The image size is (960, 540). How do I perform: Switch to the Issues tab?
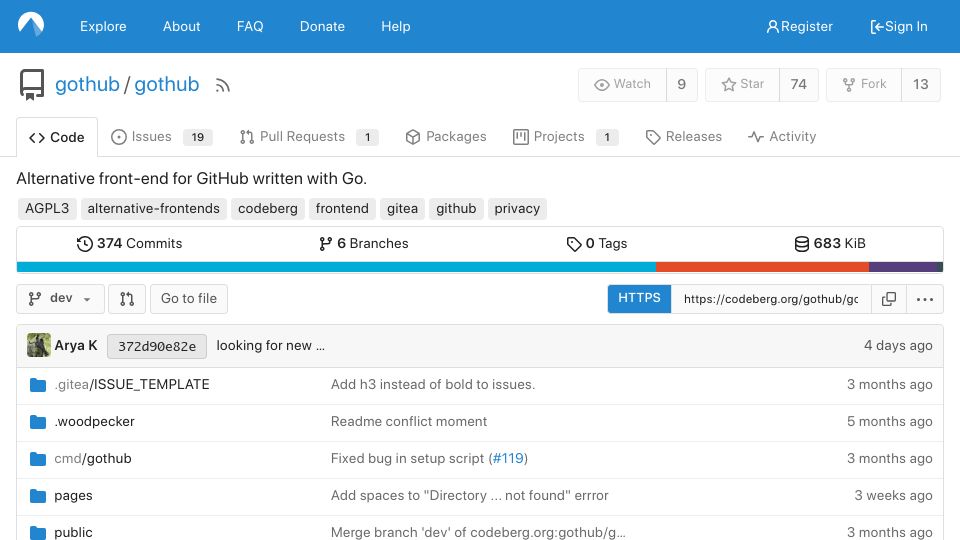162,137
